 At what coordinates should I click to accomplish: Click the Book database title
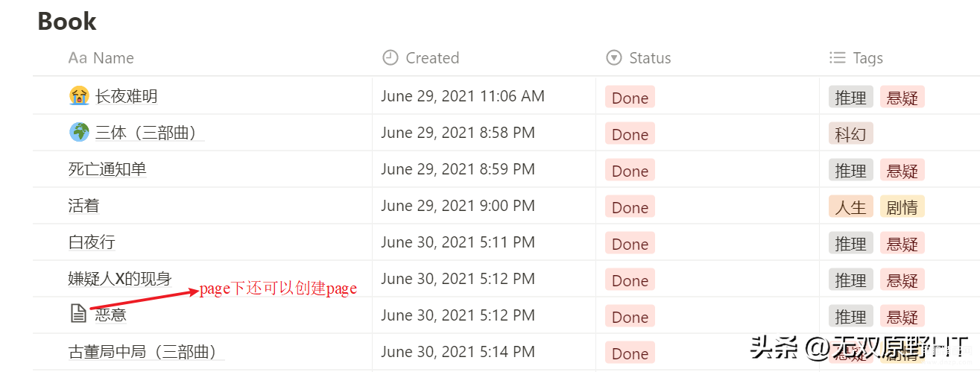[x=67, y=21]
